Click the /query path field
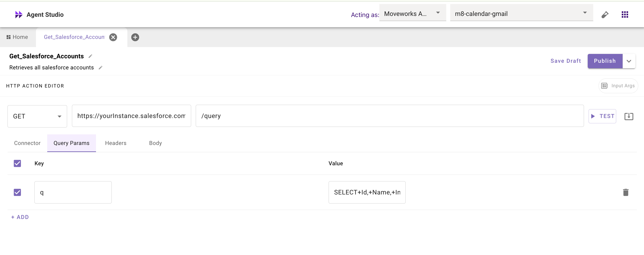Screen dimensions: 644x255 pos(390,116)
